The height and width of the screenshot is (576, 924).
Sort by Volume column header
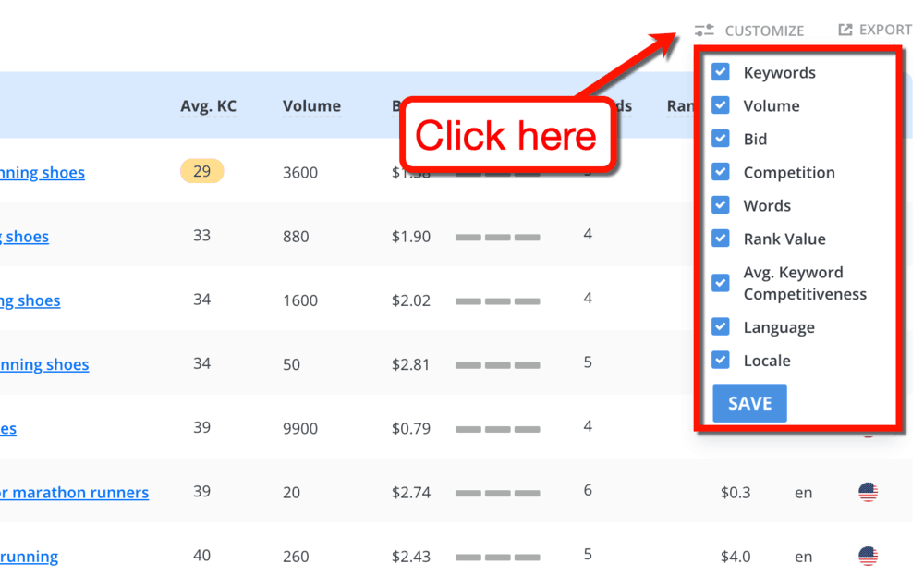point(311,106)
